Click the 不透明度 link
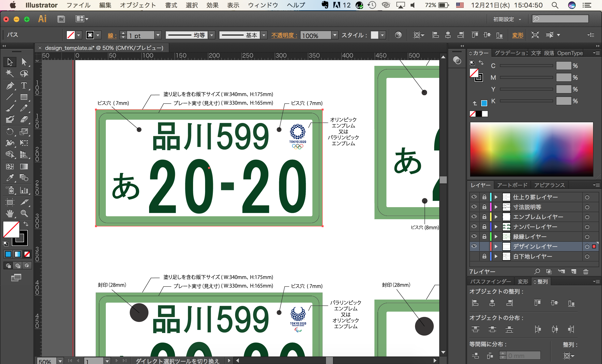Image resolution: width=602 pixels, height=364 pixels. tap(284, 35)
